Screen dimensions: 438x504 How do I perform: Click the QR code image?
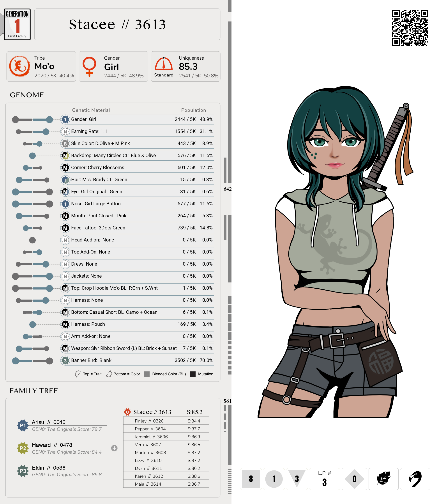pos(410,28)
